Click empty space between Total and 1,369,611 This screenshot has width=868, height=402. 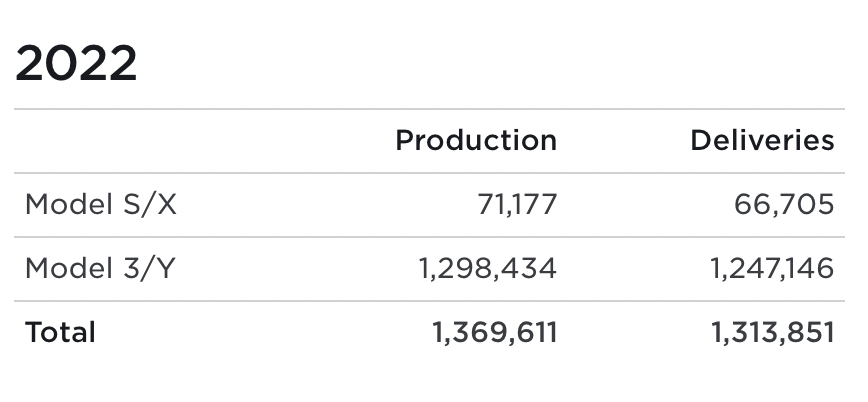[264, 332]
